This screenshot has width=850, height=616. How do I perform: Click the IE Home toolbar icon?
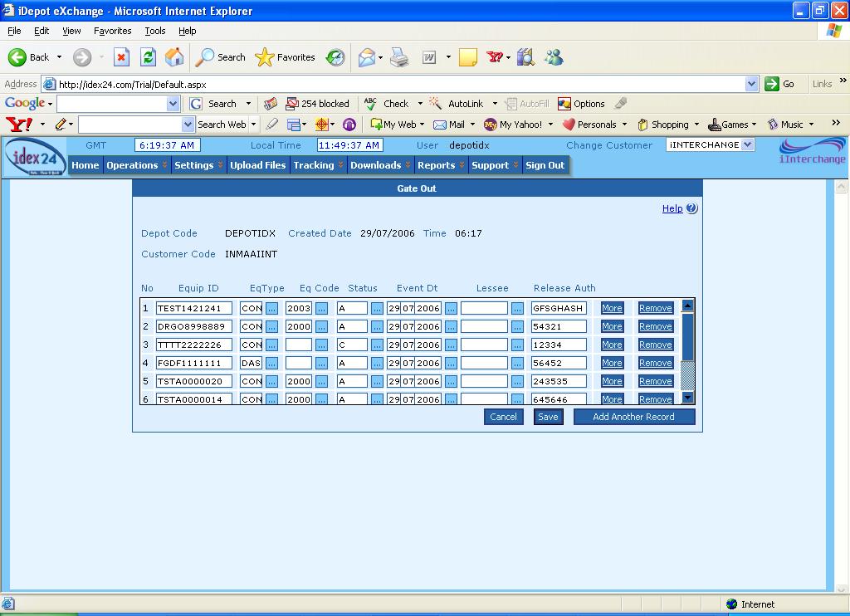click(174, 57)
